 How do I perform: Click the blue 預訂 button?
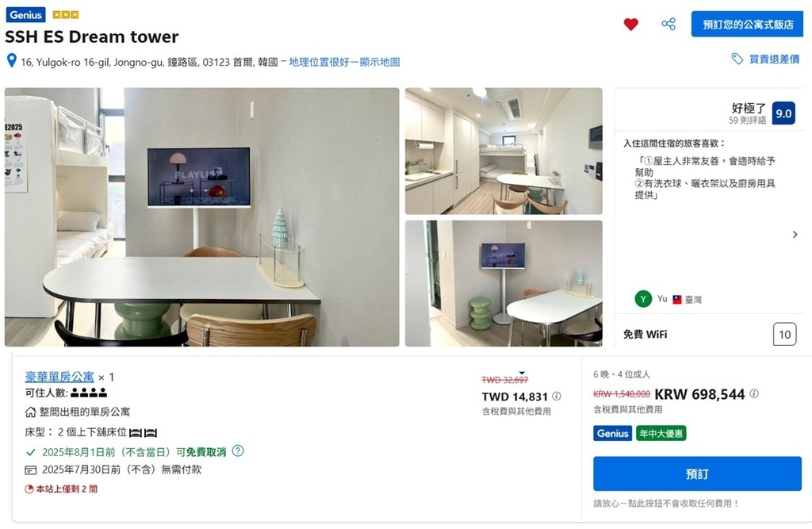pyautogui.click(x=697, y=473)
